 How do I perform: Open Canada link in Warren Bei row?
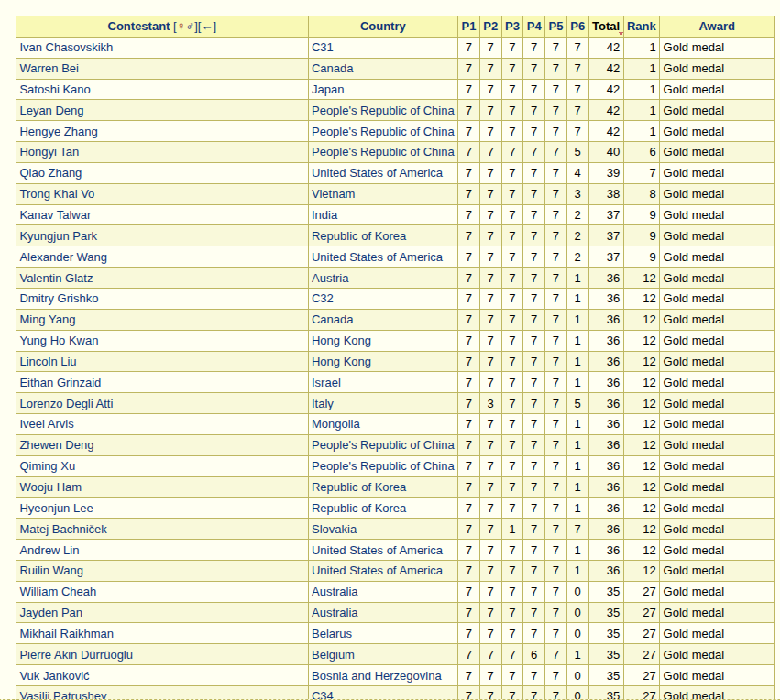point(333,69)
